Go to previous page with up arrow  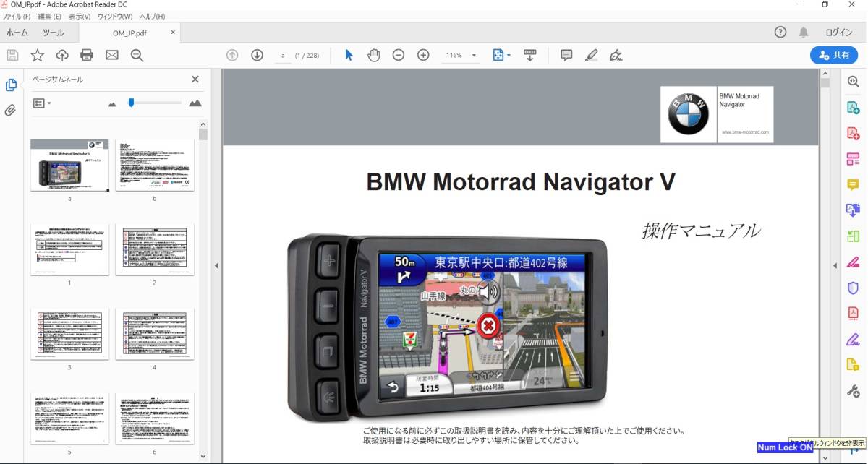point(232,55)
